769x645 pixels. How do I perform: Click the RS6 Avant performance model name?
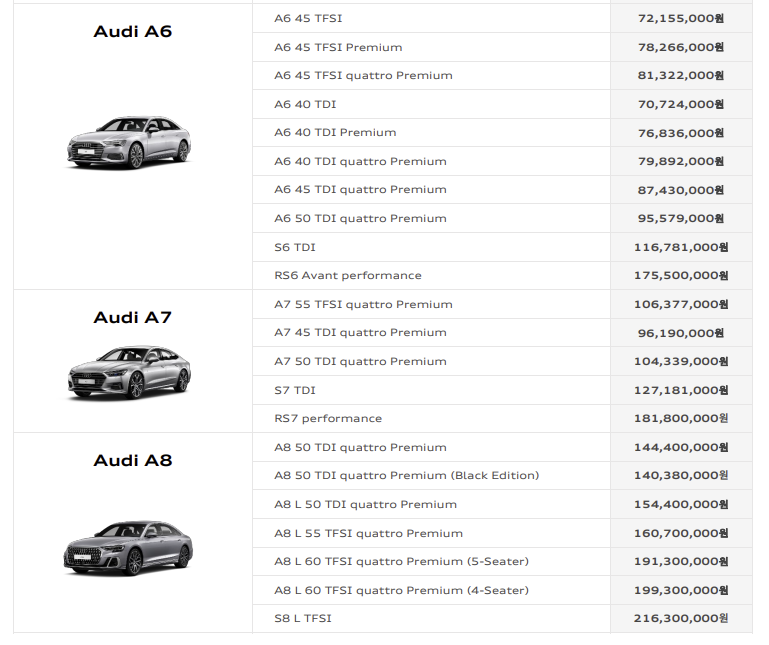(348, 276)
